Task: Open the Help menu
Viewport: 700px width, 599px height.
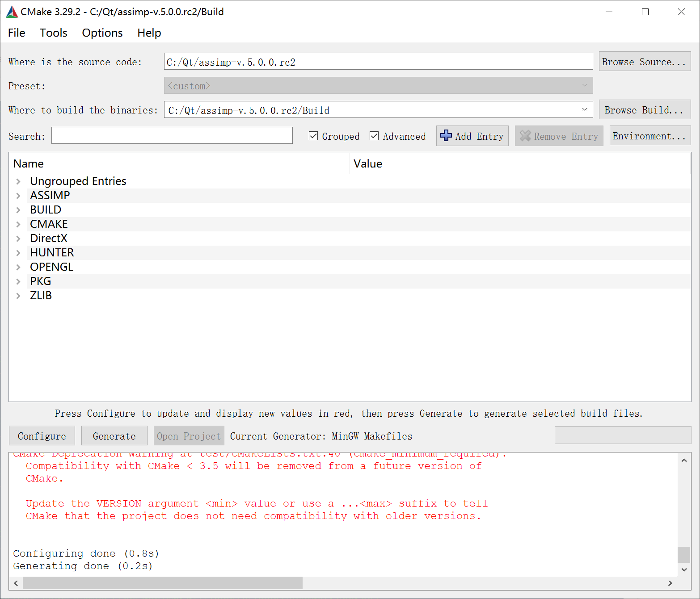Action: 149,33
